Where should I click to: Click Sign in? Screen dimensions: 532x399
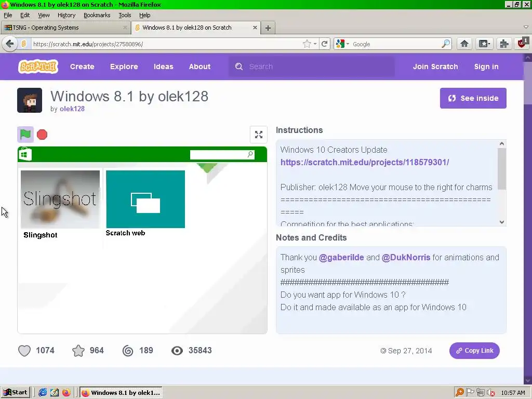[x=486, y=66]
